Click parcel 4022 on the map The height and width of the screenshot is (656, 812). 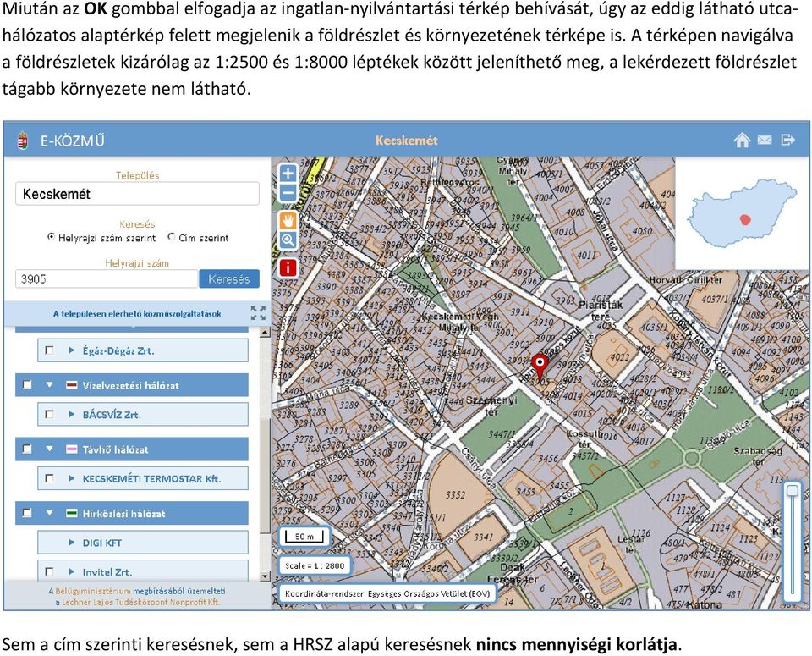pyautogui.click(x=619, y=356)
